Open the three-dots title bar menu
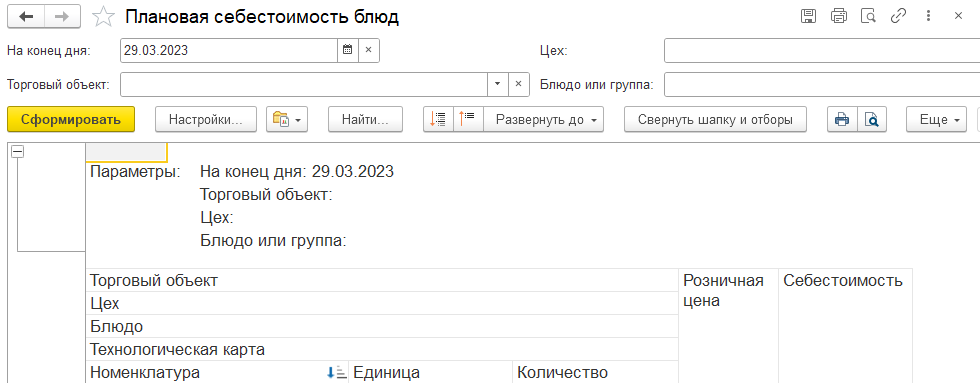 928,16
